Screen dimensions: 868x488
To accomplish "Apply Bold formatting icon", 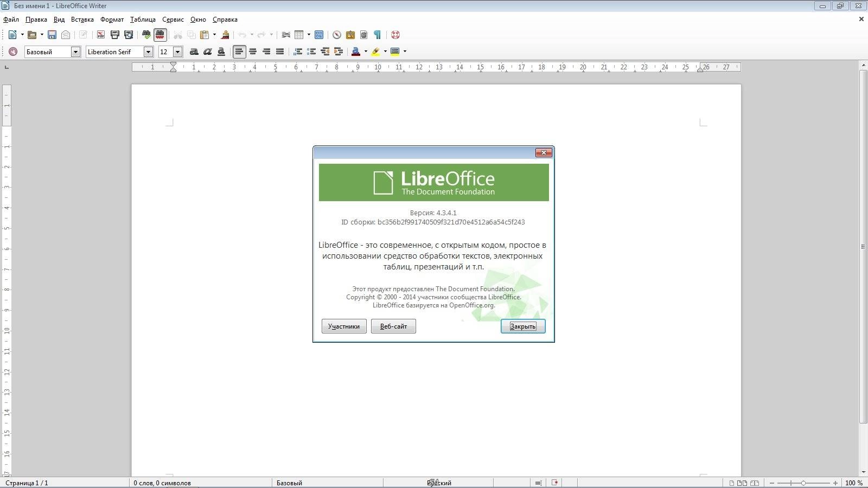I will click(194, 52).
